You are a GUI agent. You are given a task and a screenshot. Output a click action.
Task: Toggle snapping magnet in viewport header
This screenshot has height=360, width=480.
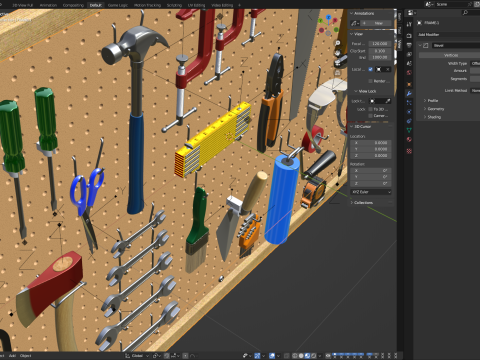point(167,356)
